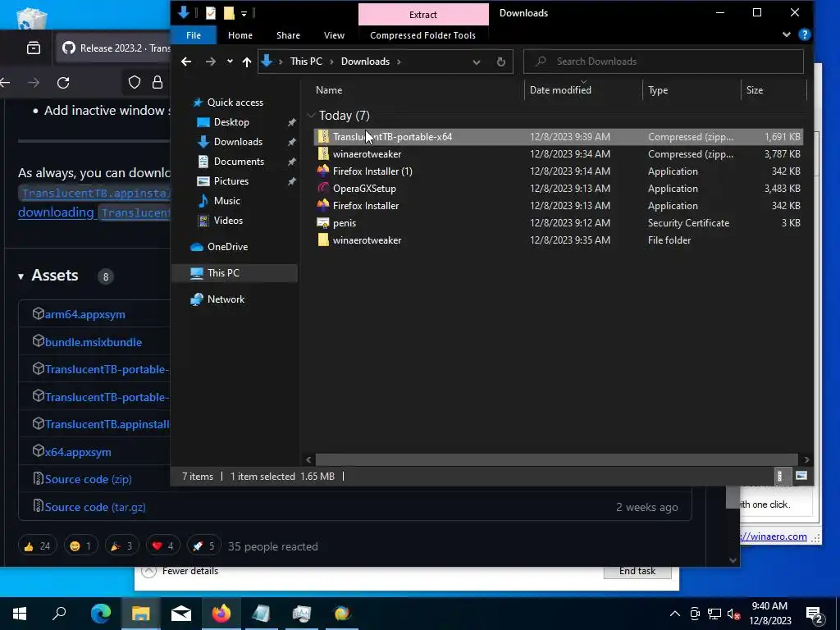Select This PC in navigation pane

click(235, 273)
